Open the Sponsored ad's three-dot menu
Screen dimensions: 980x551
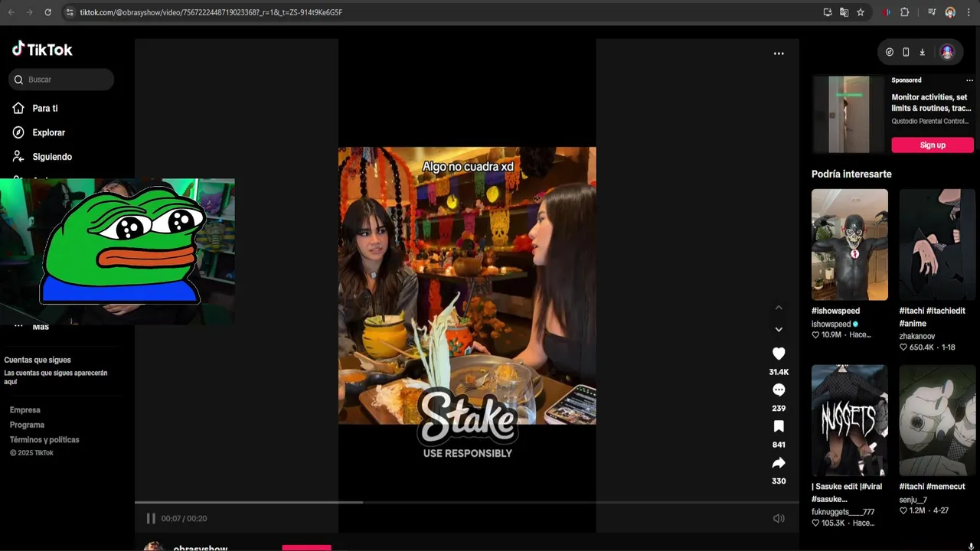[x=969, y=80]
